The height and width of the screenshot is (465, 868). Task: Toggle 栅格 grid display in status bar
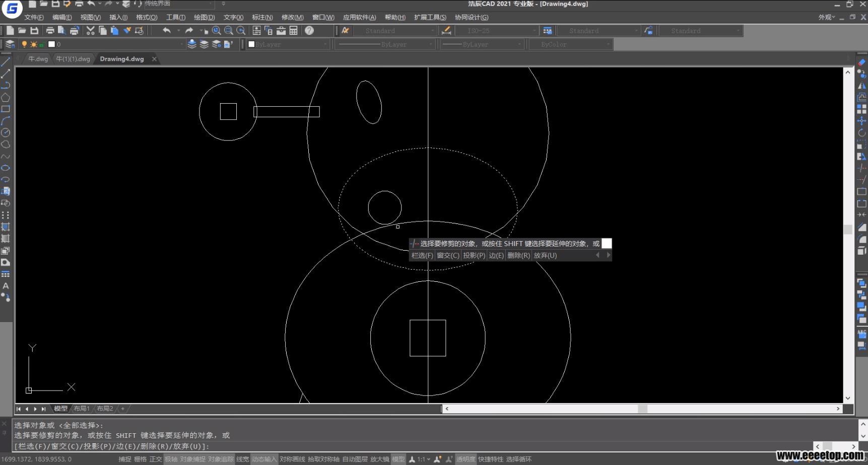click(x=141, y=459)
